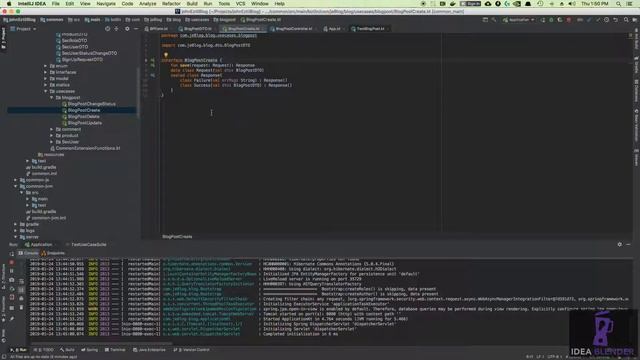Open the Spring tool window button
This screenshot has height=360, width=640.
(x=89, y=350)
